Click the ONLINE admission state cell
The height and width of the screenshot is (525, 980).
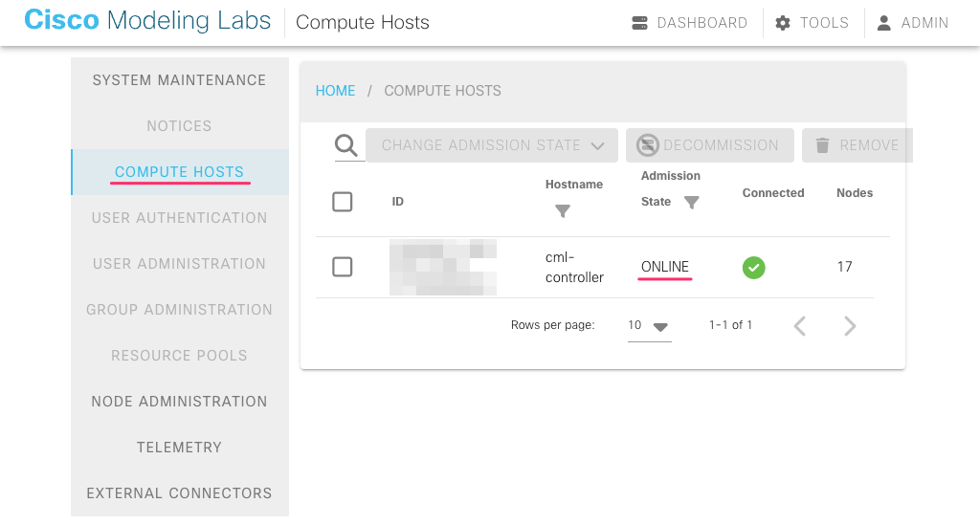(665, 267)
